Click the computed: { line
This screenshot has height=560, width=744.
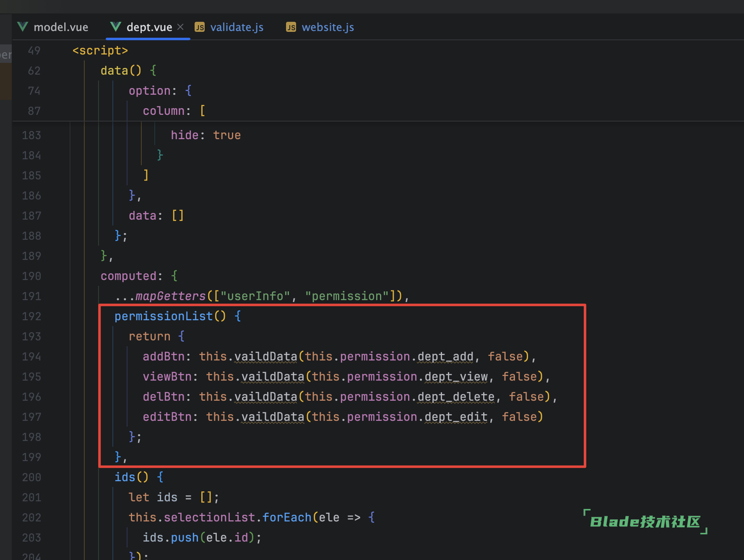(x=139, y=276)
